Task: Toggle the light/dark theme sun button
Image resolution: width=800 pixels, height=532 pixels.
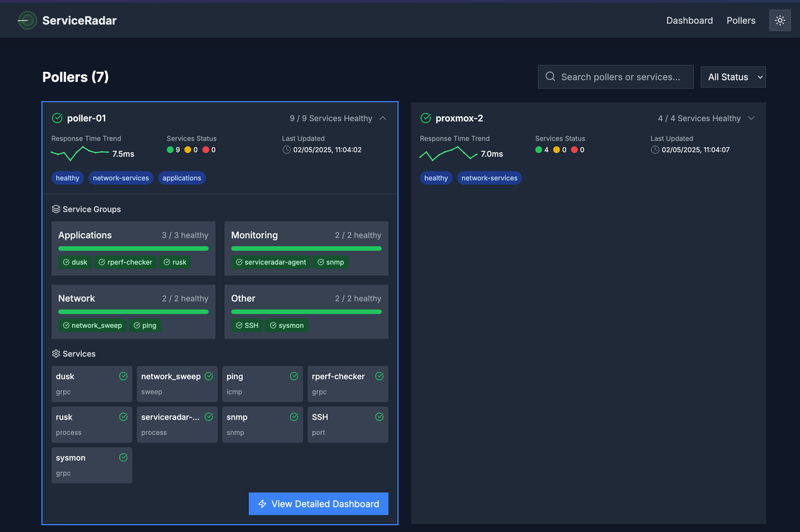Action: point(779,21)
